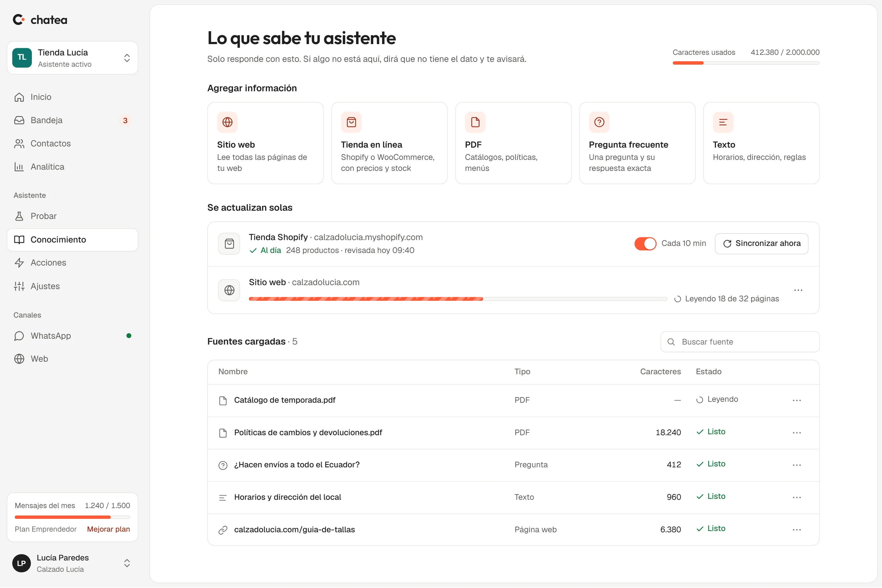
Task: Click the Tienda Shopify bag icon
Action: 229,244
